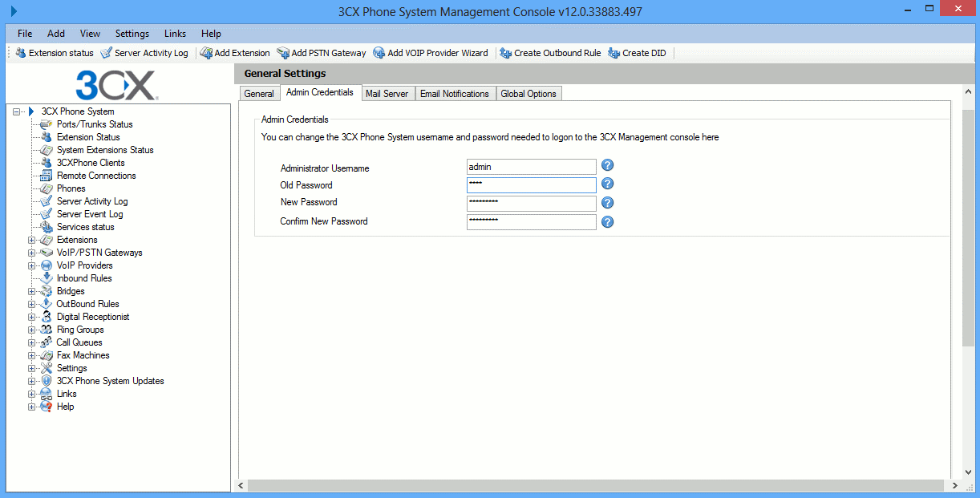Click the Add PSTN Gateway toolbar icon
Screen dimensions: 980x498
(283, 53)
